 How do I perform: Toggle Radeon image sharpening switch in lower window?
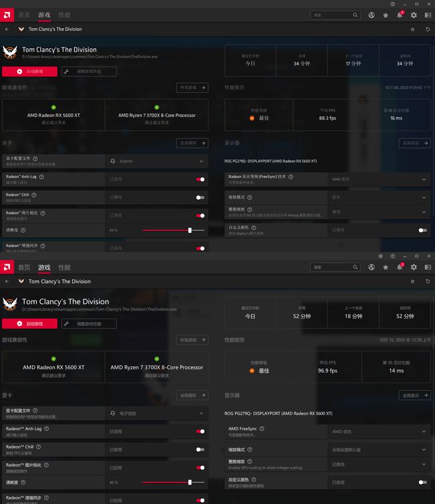(x=200, y=468)
